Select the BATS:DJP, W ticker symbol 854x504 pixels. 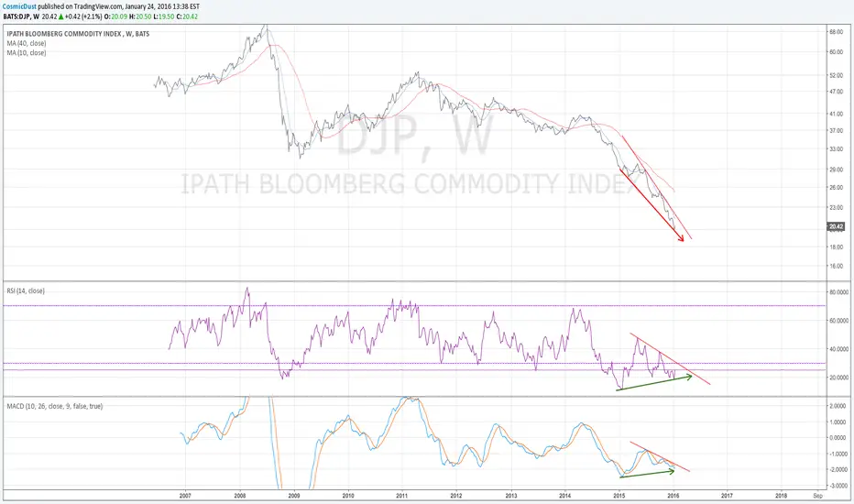pyautogui.click(x=21, y=16)
